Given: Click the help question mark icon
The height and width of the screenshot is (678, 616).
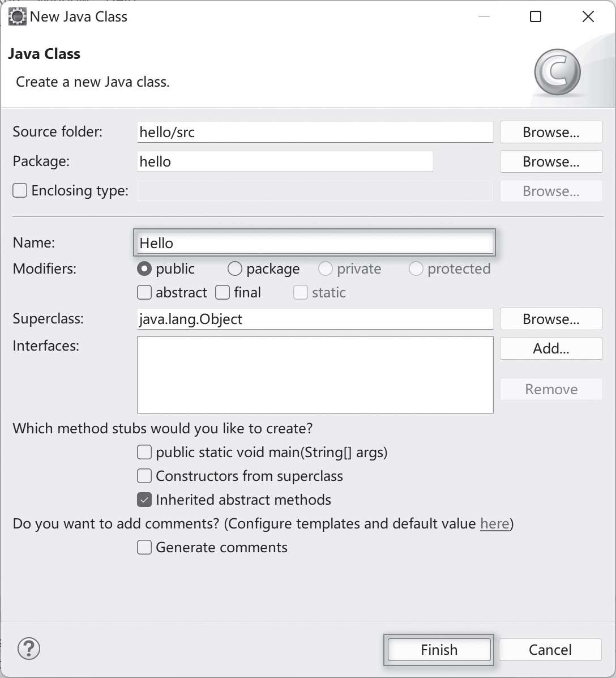Looking at the screenshot, I should [29, 648].
